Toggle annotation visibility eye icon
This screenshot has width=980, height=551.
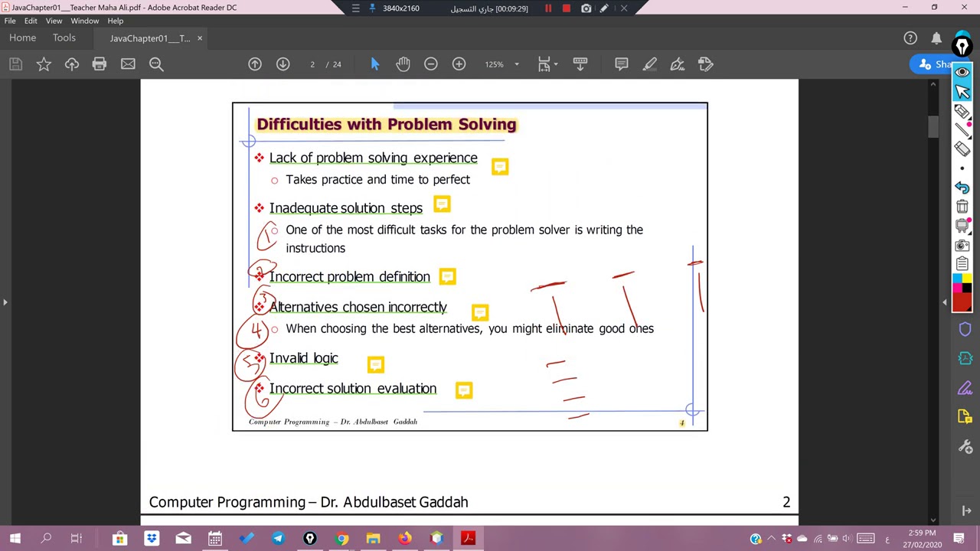point(962,72)
